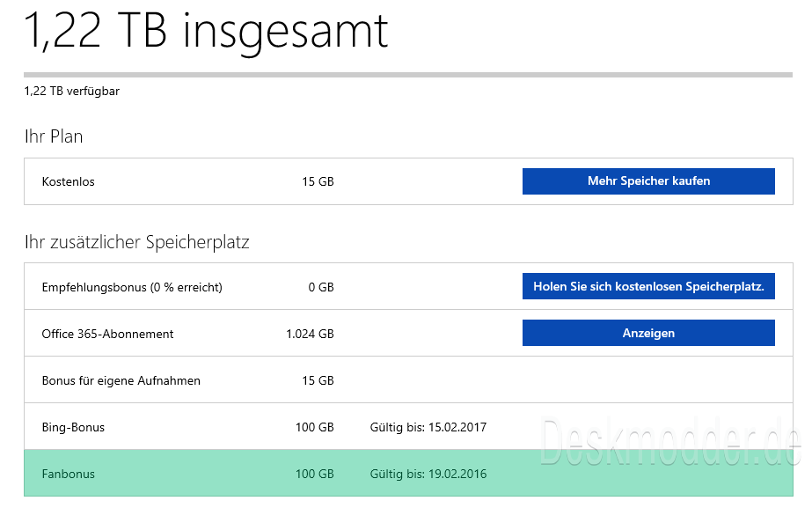Select the Fanbonus label
Image resolution: width=812 pixels, height=508 pixels.
coord(69,474)
